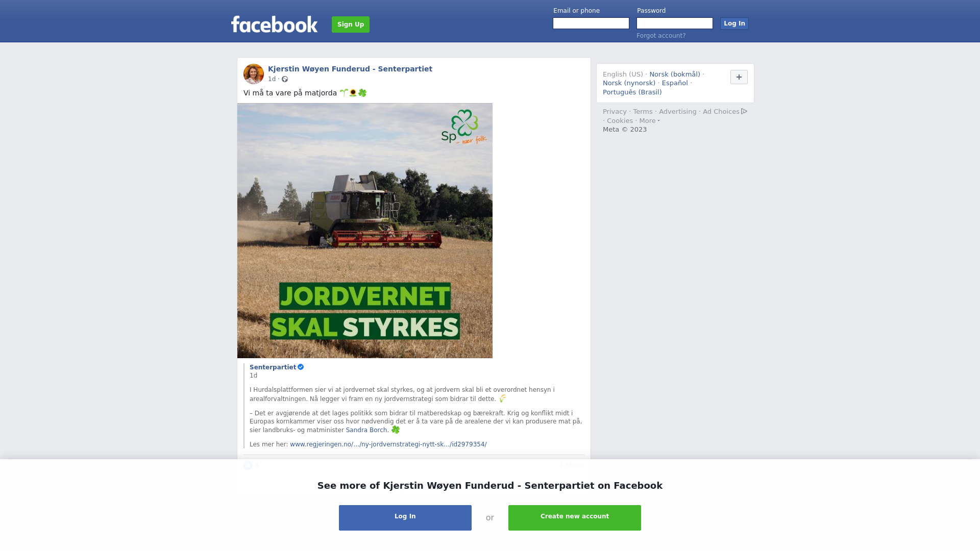The image size is (980, 551).
Task: Click the Senterpartiet verified badge
Action: (301, 367)
